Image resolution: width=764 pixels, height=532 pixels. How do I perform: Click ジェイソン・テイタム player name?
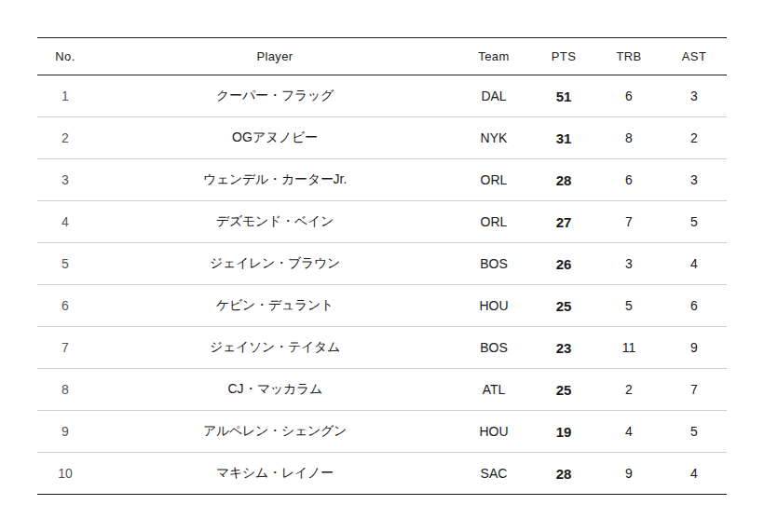(275, 348)
